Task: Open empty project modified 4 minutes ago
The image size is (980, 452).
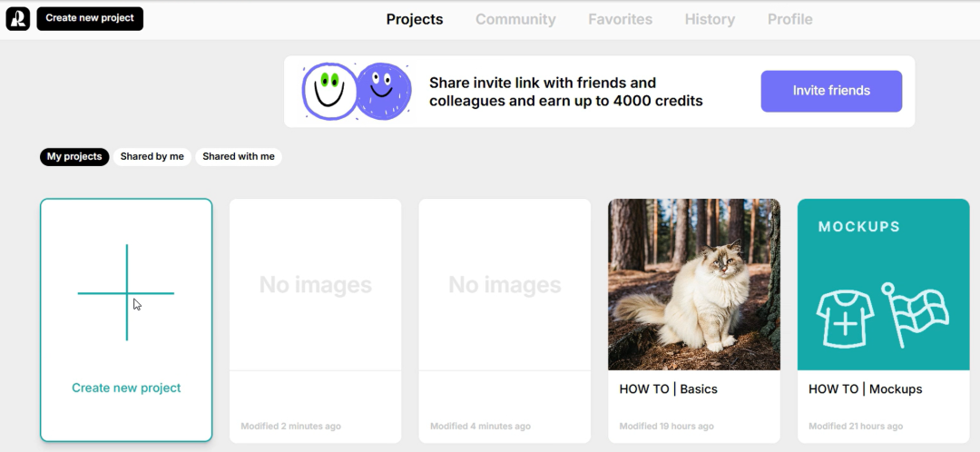Action: click(505, 320)
